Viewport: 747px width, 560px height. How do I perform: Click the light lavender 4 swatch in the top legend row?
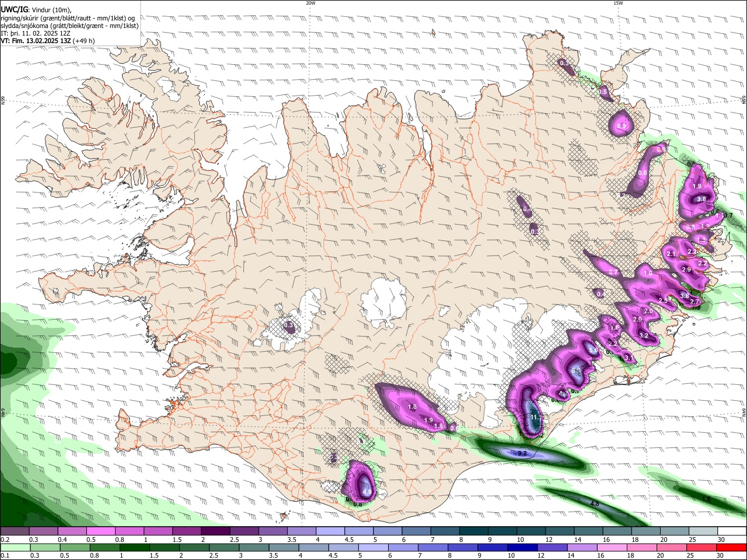[x=329, y=531]
